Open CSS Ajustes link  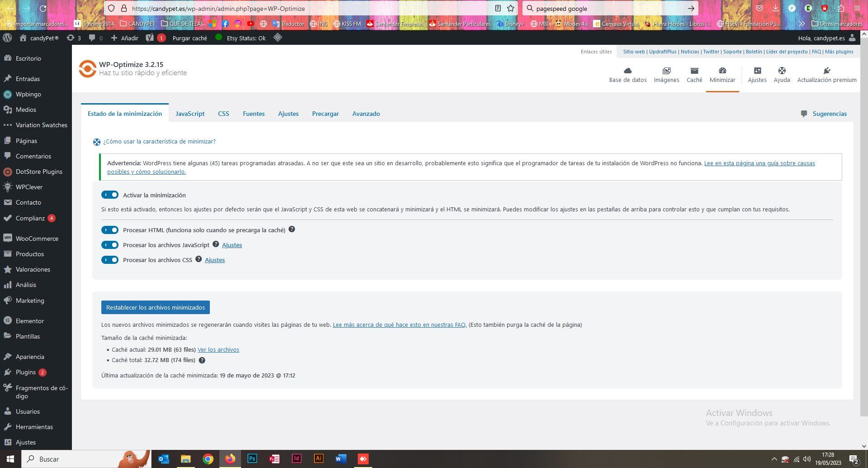pos(215,260)
